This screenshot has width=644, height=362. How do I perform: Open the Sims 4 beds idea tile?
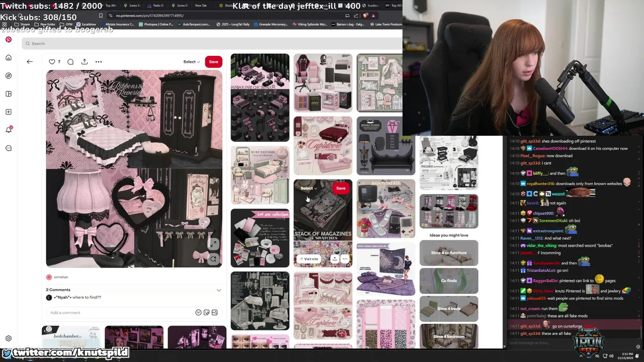click(449, 309)
